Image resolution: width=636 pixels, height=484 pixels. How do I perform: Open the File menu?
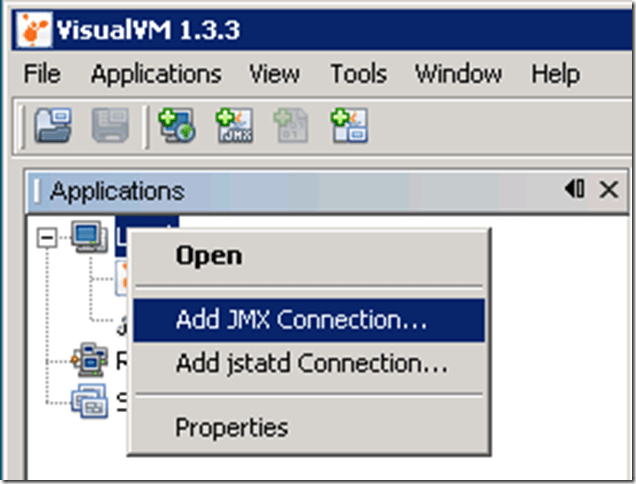coord(42,74)
